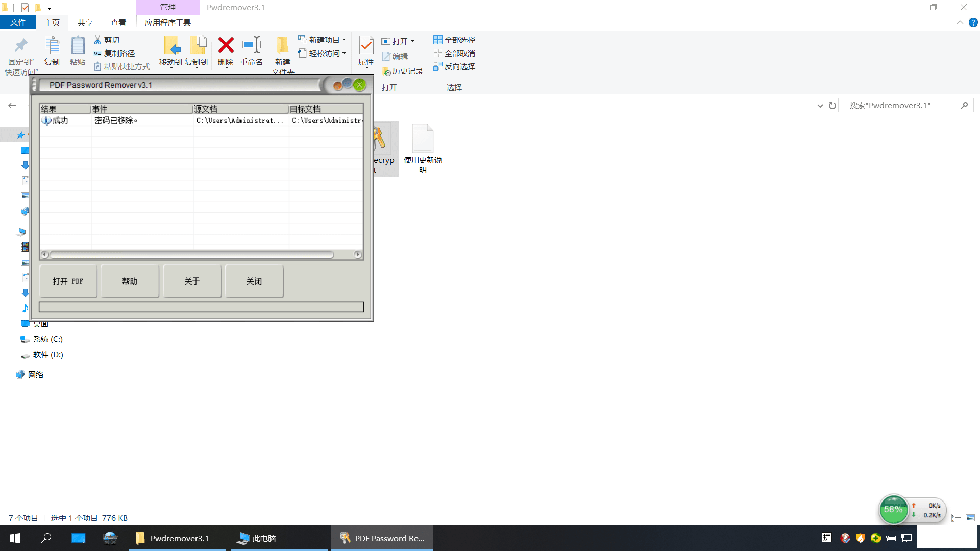Click the Move To (移动到) icon

point(171,45)
